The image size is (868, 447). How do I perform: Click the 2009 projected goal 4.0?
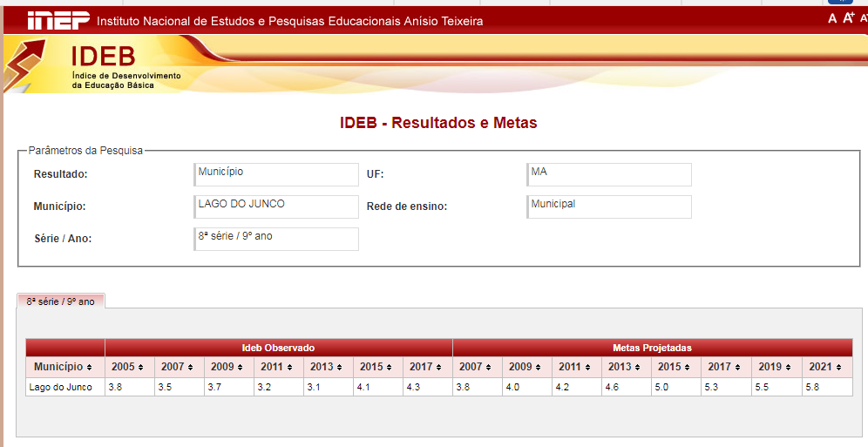(527, 387)
